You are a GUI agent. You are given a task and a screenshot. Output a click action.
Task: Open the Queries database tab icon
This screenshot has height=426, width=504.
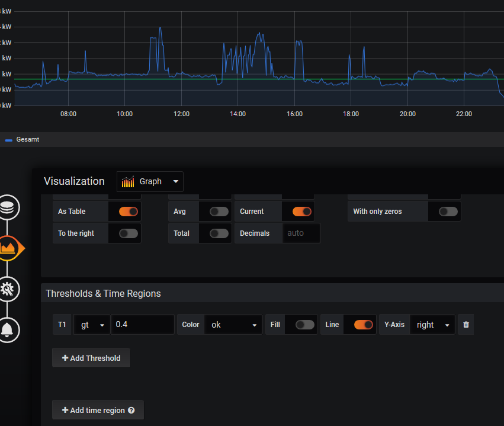[7, 207]
